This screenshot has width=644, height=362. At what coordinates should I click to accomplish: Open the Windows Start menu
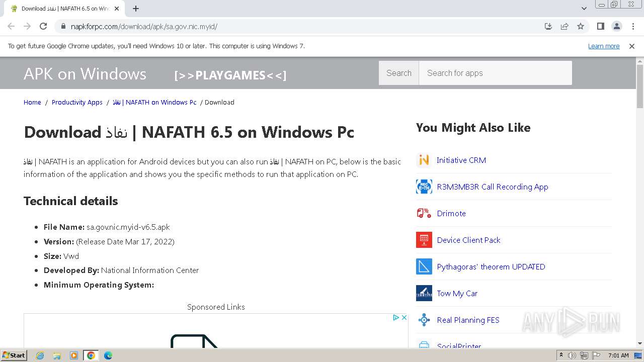click(x=14, y=355)
